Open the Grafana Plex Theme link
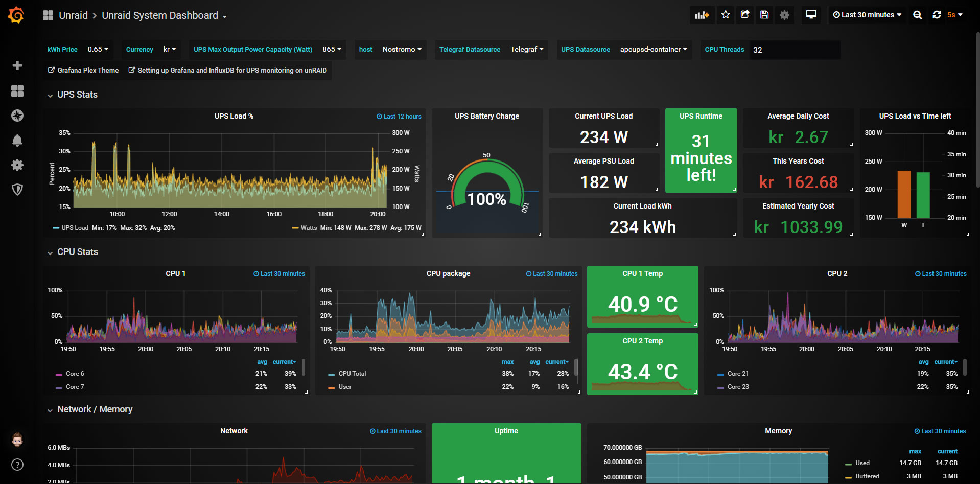Screen dimensions: 980x484 [x=83, y=71]
